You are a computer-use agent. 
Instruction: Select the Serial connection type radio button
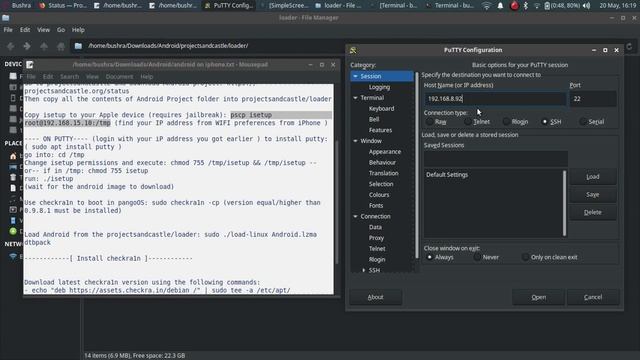pos(583,122)
